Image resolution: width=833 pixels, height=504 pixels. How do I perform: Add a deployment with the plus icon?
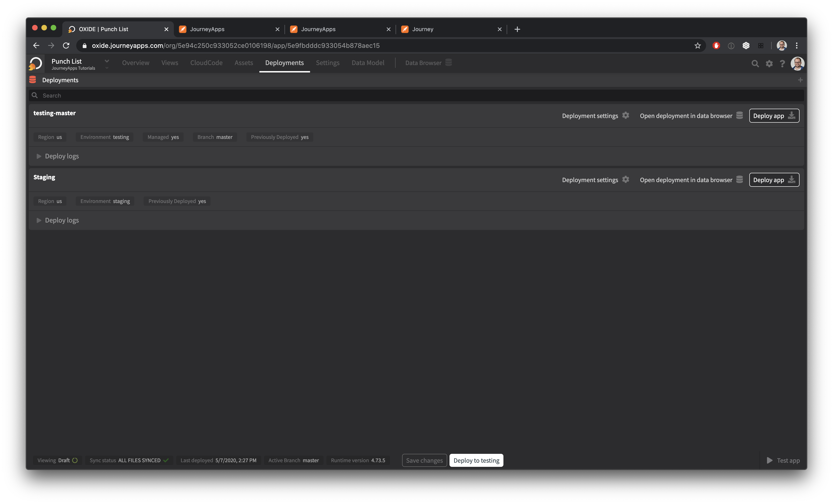pos(800,80)
